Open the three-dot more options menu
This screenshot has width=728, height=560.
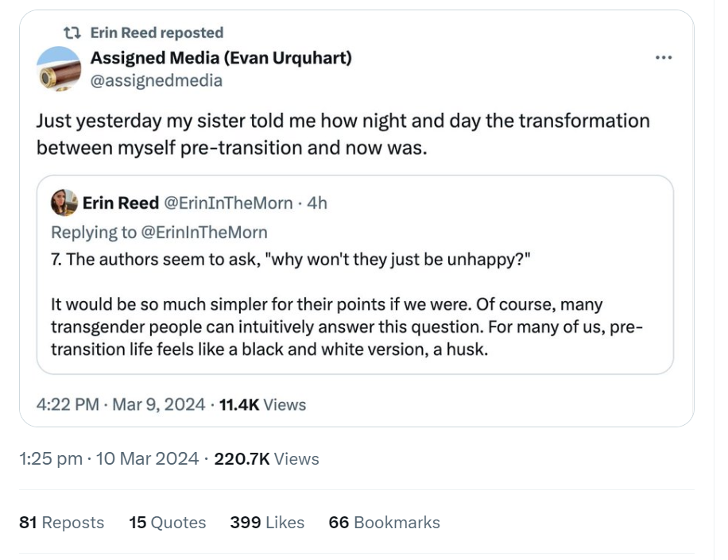click(664, 58)
